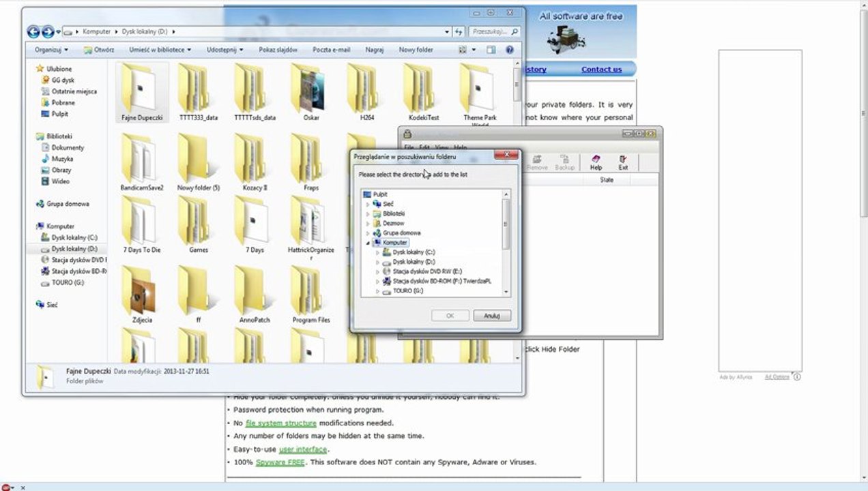Select the Kozacy II folder

pos(255,162)
